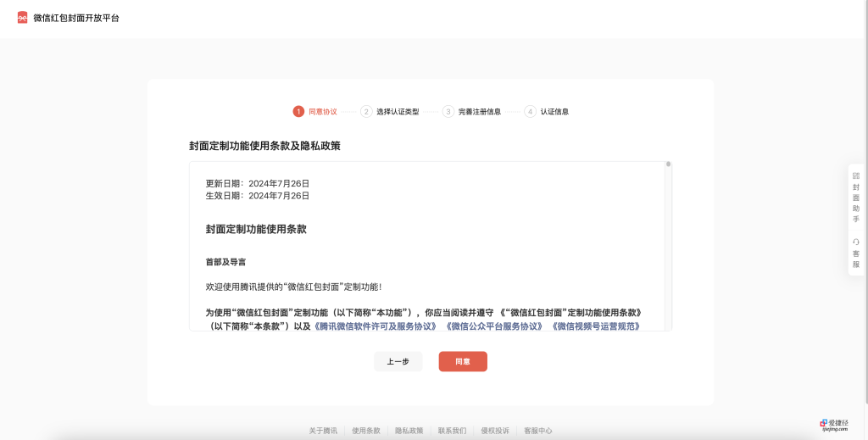Click the agreement text scrollbar thumb

click(668, 164)
